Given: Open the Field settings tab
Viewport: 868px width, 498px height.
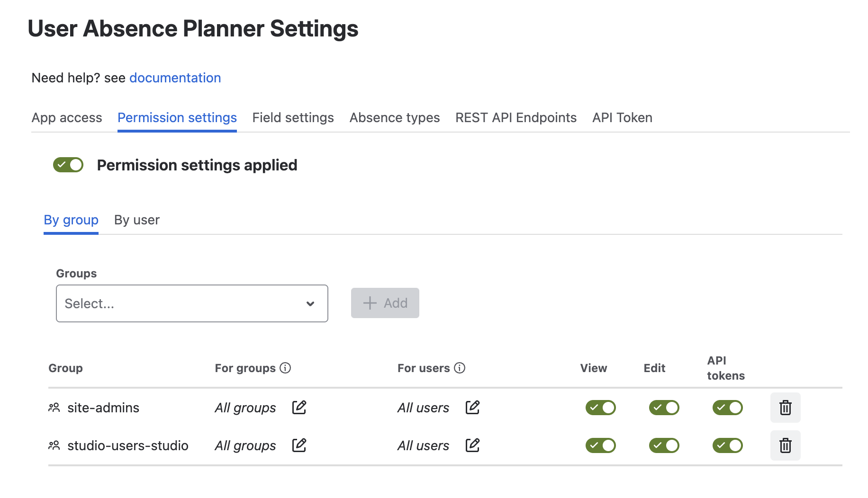Looking at the screenshot, I should [293, 117].
